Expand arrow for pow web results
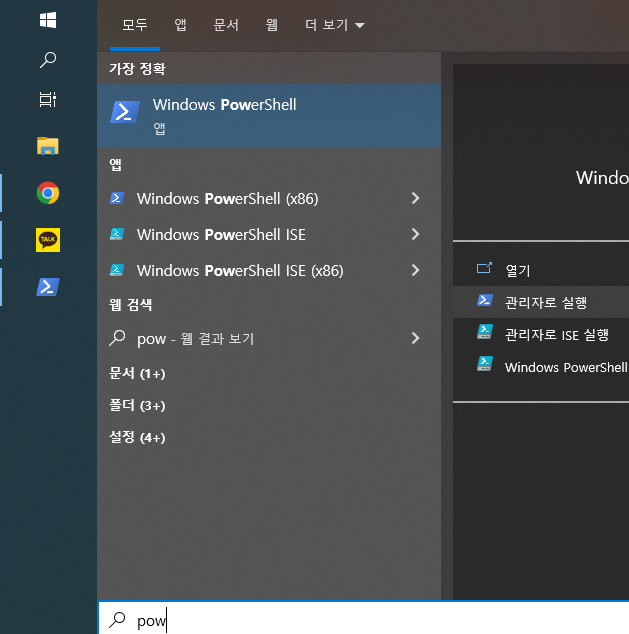The width and height of the screenshot is (629, 634). click(x=415, y=338)
